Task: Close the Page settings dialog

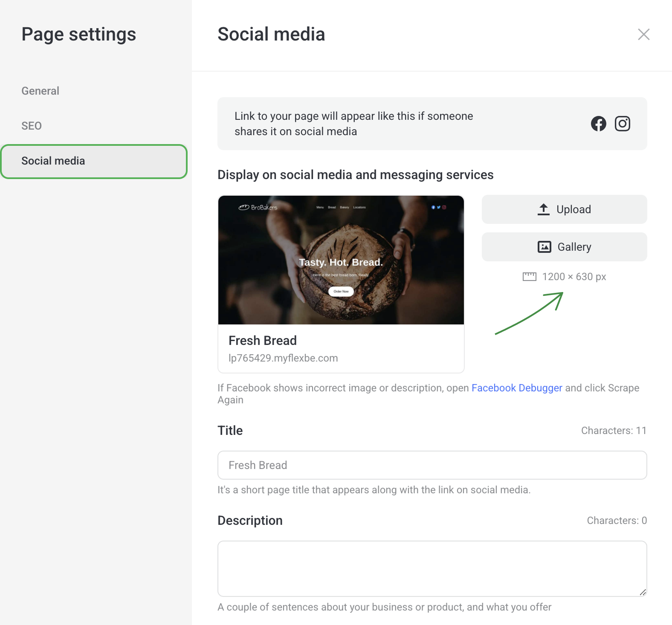Action: click(x=643, y=35)
